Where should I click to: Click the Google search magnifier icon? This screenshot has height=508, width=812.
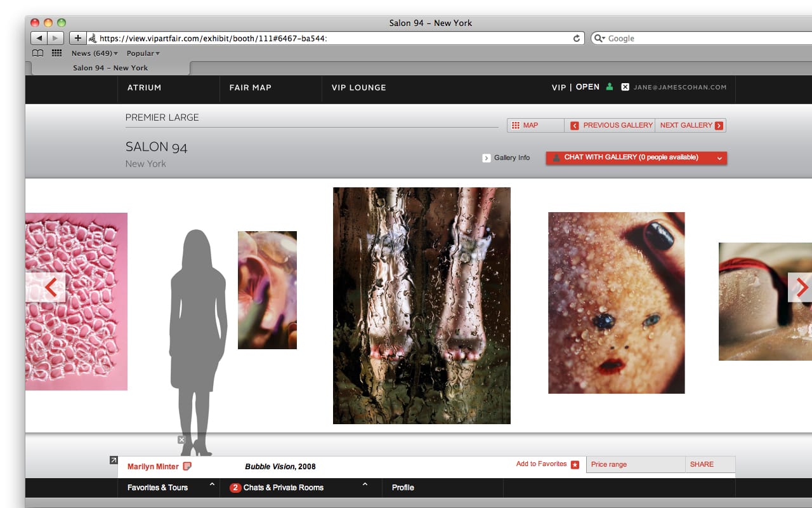tap(599, 38)
